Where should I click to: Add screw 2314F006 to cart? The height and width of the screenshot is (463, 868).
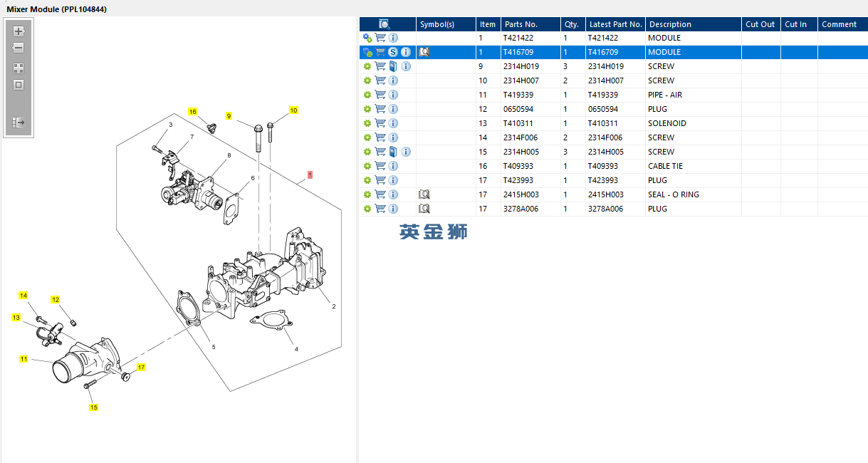[380, 137]
